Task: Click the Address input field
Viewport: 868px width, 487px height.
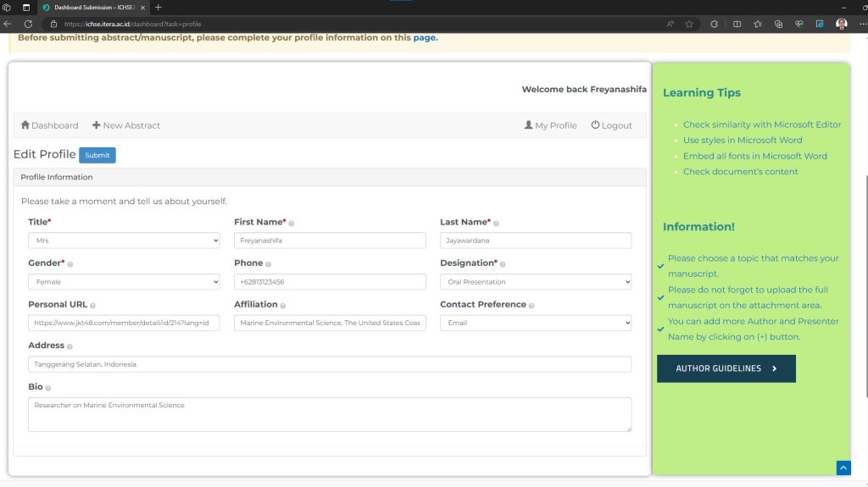Action: click(x=330, y=364)
